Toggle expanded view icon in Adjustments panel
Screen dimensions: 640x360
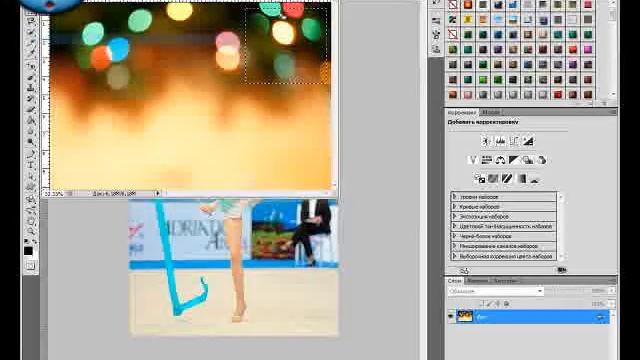pos(464,270)
